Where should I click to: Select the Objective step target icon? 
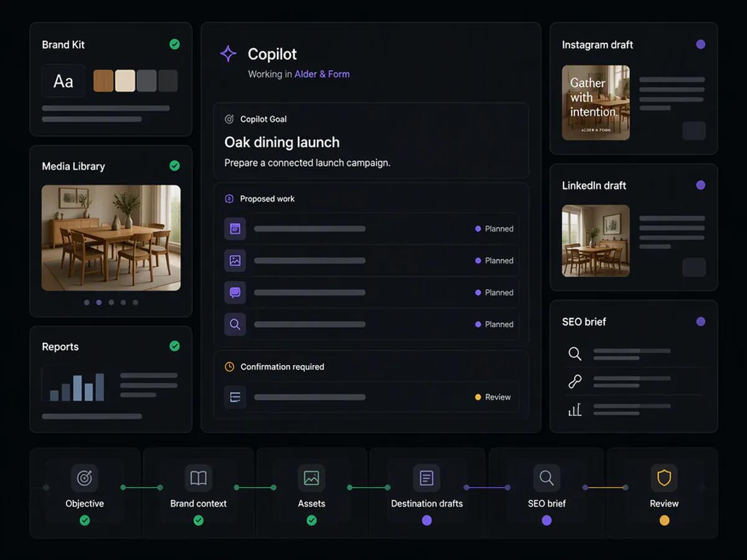click(x=85, y=478)
